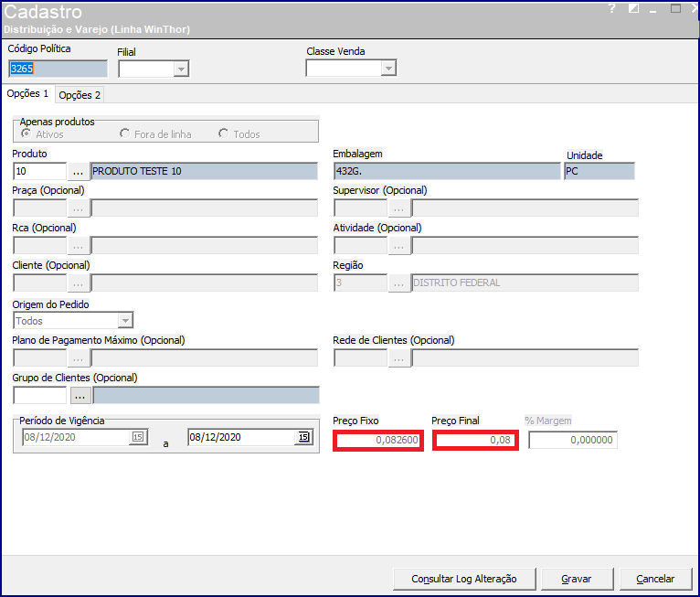Image resolution: width=700 pixels, height=597 pixels.
Task: Open the Supervisor lookup ellipsis button
Action: tap(399, 208)
